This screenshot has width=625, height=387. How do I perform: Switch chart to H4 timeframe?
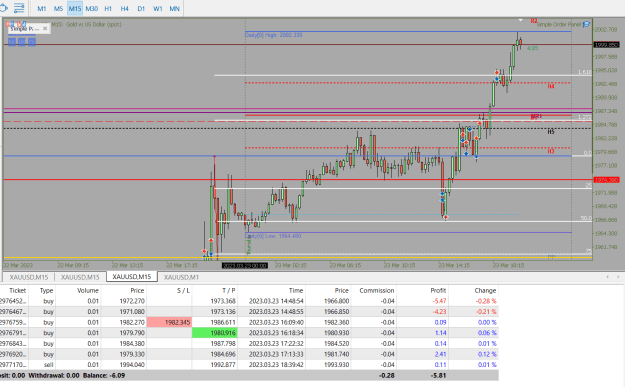coord(125,8)
